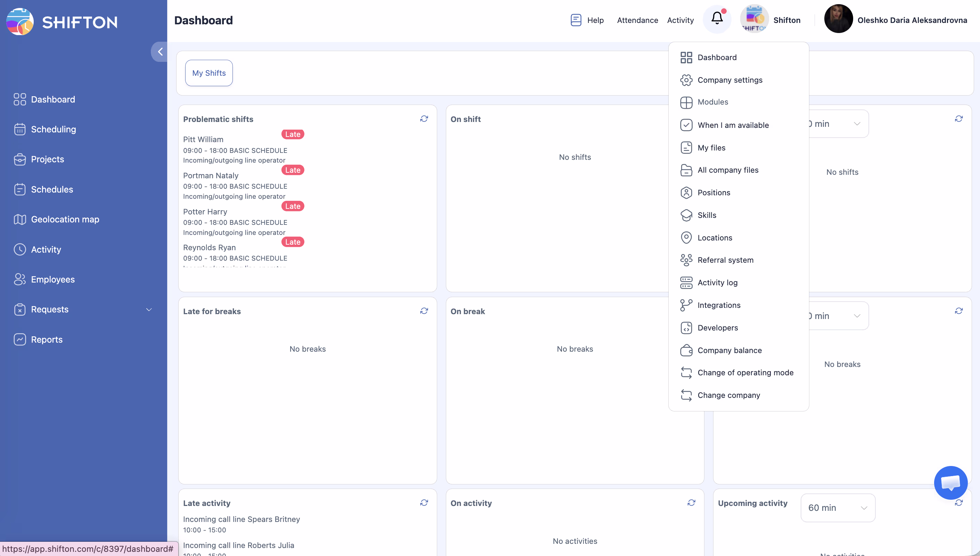Open the notifications bell icon

click(x=717, y=18)
